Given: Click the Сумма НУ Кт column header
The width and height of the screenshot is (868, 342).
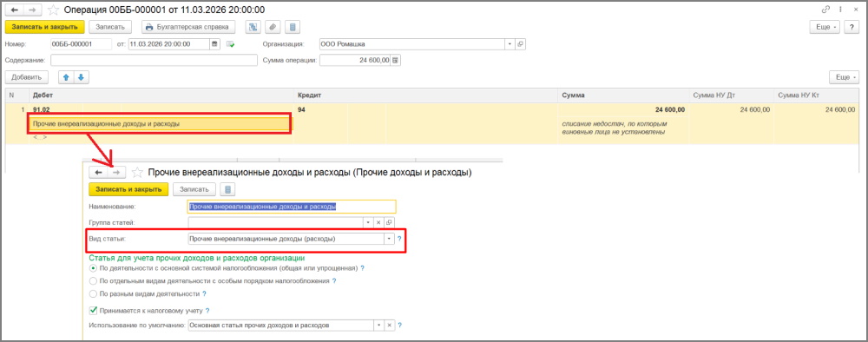Looking at the screenshot, I should 817,95.
